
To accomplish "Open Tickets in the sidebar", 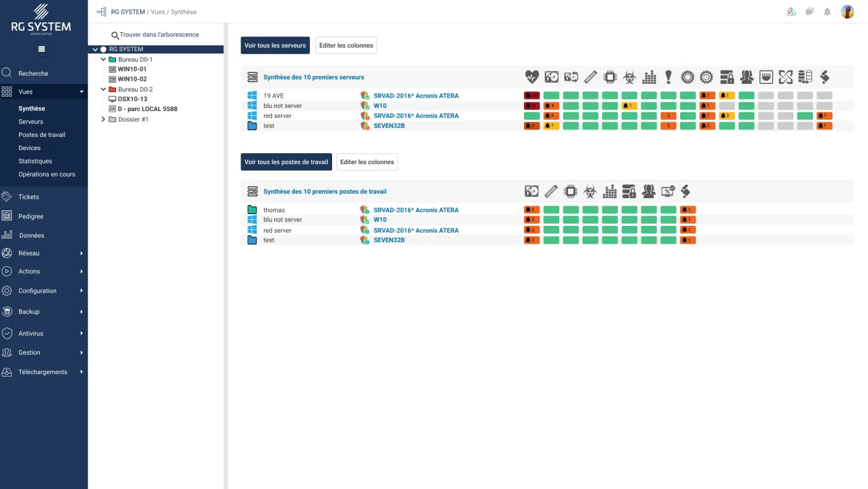I will (28, 197).
